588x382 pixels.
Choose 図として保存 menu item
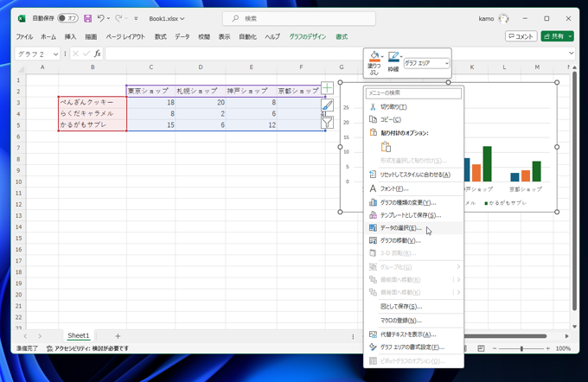pos(413,307)
